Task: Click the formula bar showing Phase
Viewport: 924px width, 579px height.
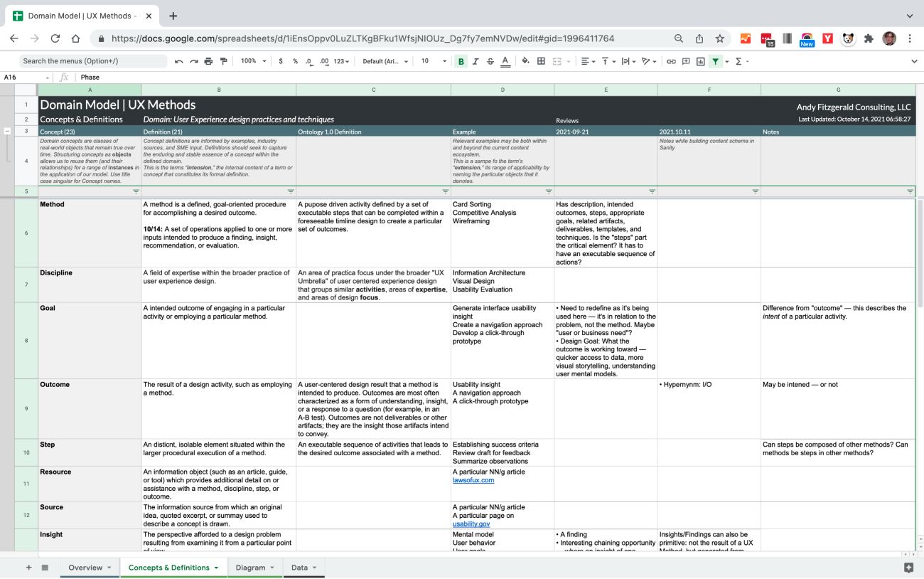Action: (x=498, y=77)
